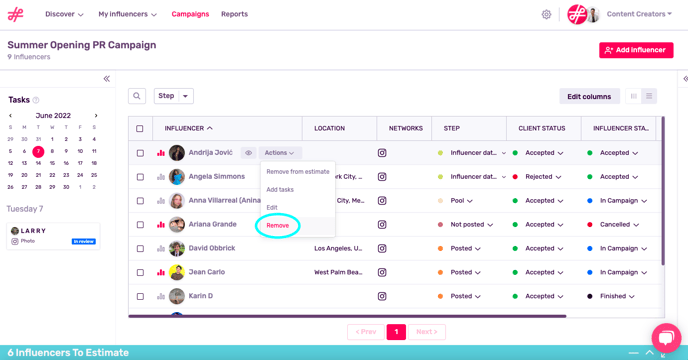Image resolution: width=688 pixels, height=360 pixels.
Task: Select Remove from estimate menu item
Action: (x=298, y=172)
